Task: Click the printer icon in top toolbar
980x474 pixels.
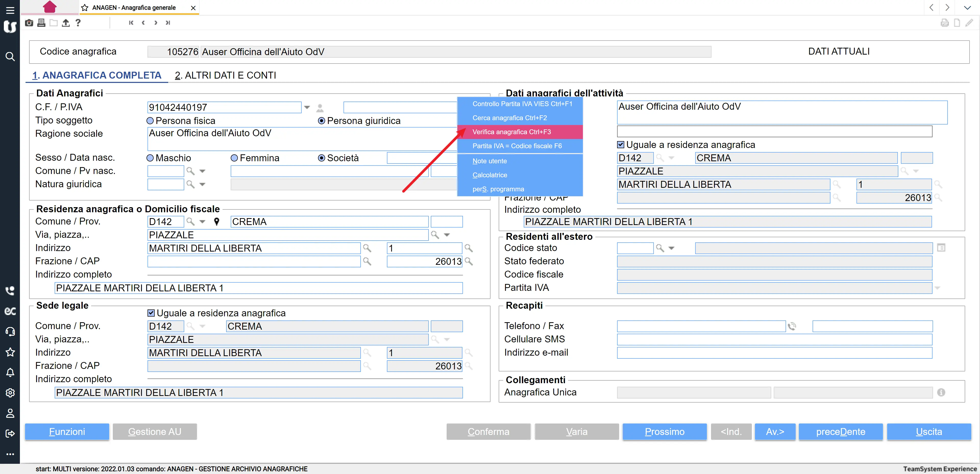Action: 41,23
